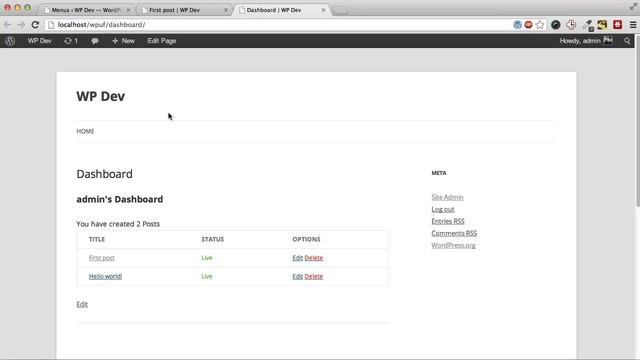Delete the First post entry
The width and height of the screenshot is (640, 360).
[x=313, y=258]
